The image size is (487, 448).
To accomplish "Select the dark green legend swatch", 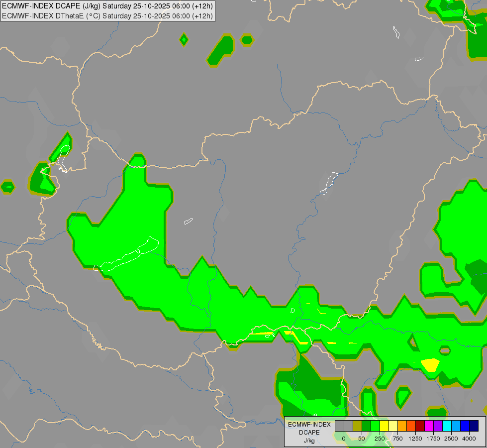I will pyautogui.click(x=367, y=426).
